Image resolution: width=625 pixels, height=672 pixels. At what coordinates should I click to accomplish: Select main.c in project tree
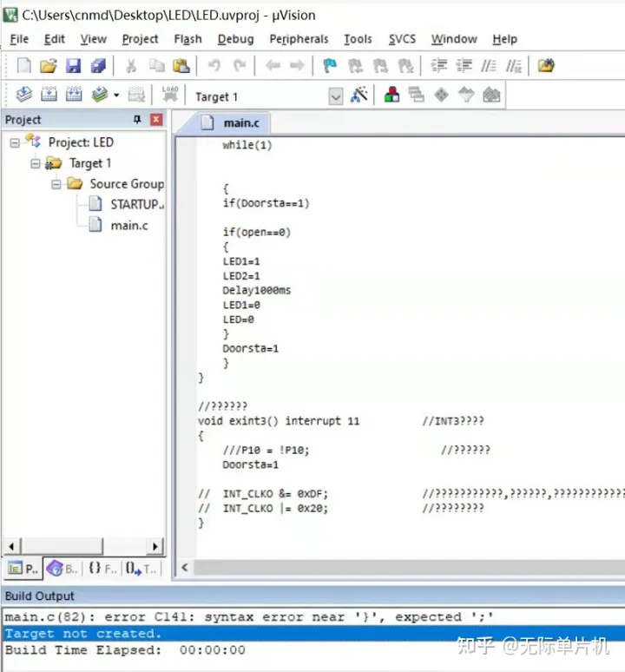point(119,226)
